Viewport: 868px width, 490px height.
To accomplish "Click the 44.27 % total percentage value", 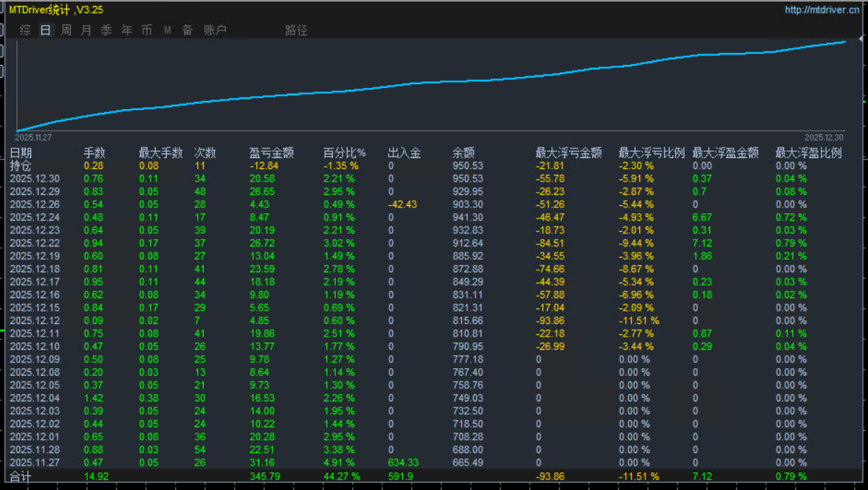I will click(342, 476).
